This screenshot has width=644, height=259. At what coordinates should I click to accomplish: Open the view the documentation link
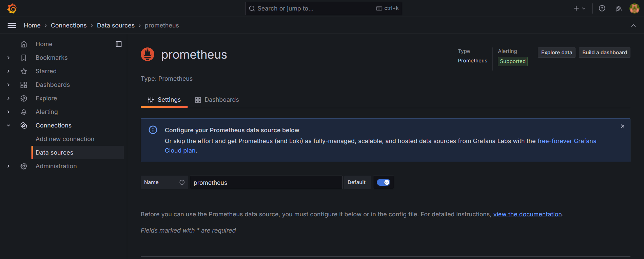527,214
